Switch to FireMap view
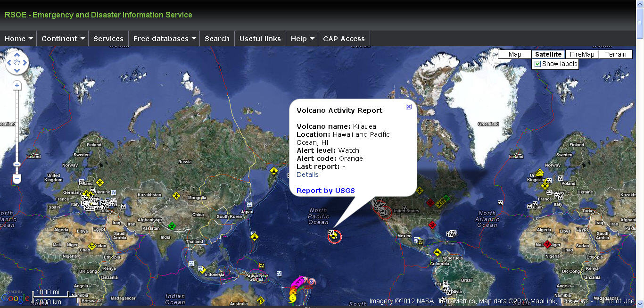644x308 pixels. point(582,54)
